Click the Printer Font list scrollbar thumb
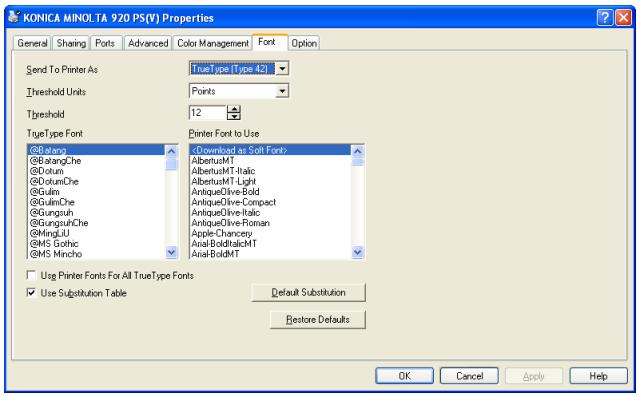 tap(358, 162)
